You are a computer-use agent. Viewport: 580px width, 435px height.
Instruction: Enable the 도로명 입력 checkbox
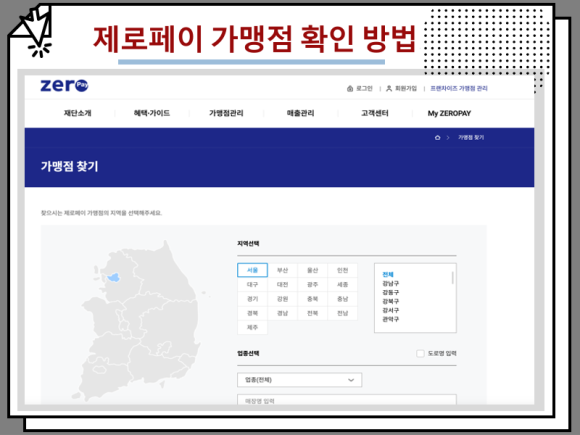point(420,353)
